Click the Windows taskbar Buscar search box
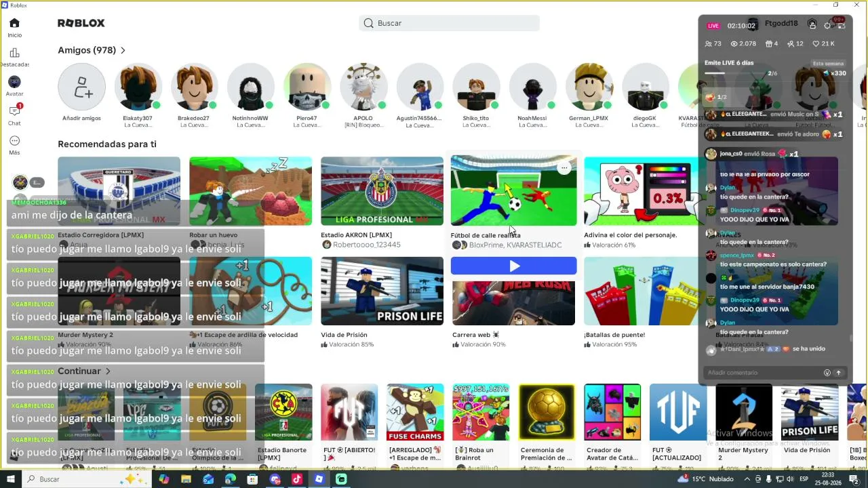 (86, 479)
